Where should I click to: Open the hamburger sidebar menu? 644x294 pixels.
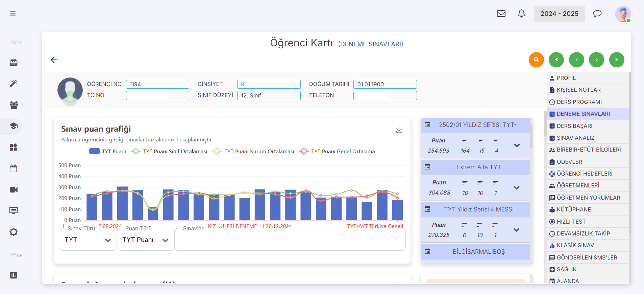(13, 14)
